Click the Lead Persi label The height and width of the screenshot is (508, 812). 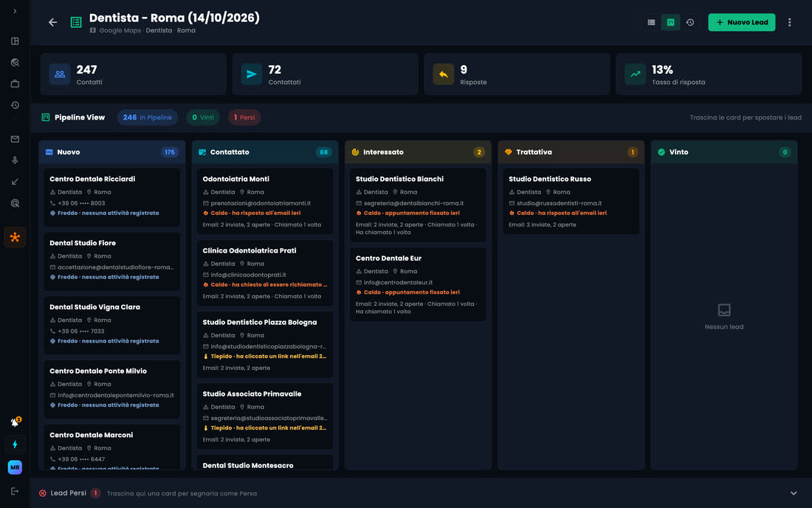[69, 493]
